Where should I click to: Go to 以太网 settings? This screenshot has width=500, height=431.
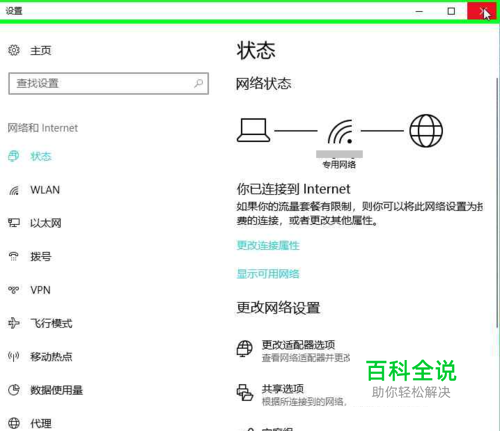point(46,223)
